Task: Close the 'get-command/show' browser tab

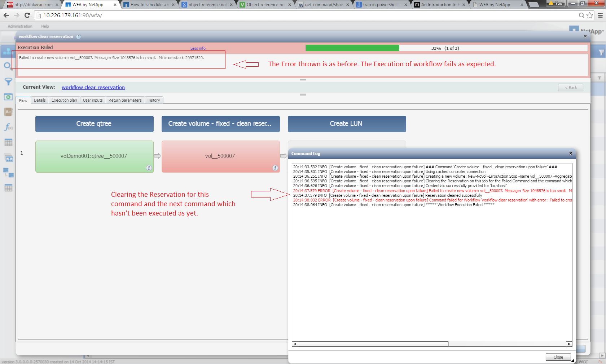Action: click(x=348, y=5)
